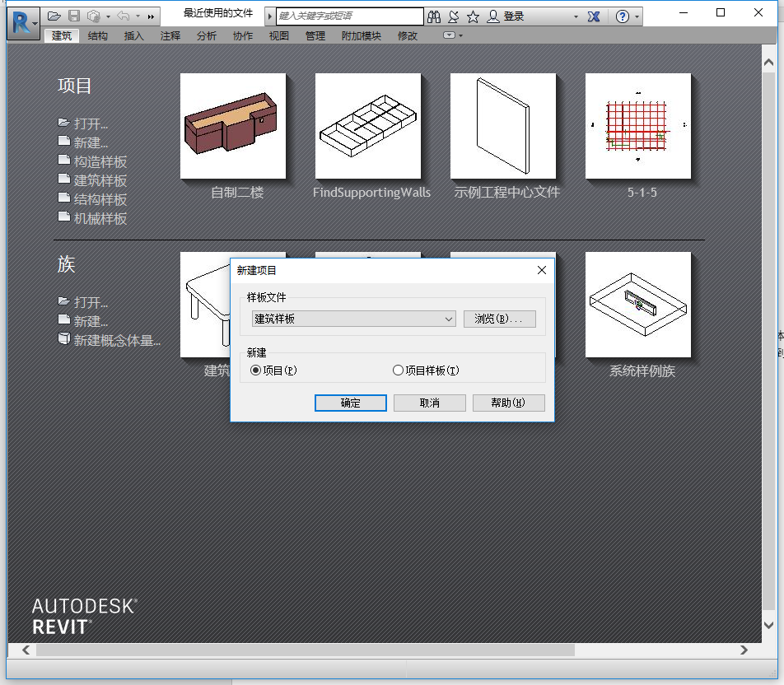The width and height of the screenshot is (784, 685).
Task: Toggle the ribbon minimize button after 修改
Action: click(x=449, y=35)
